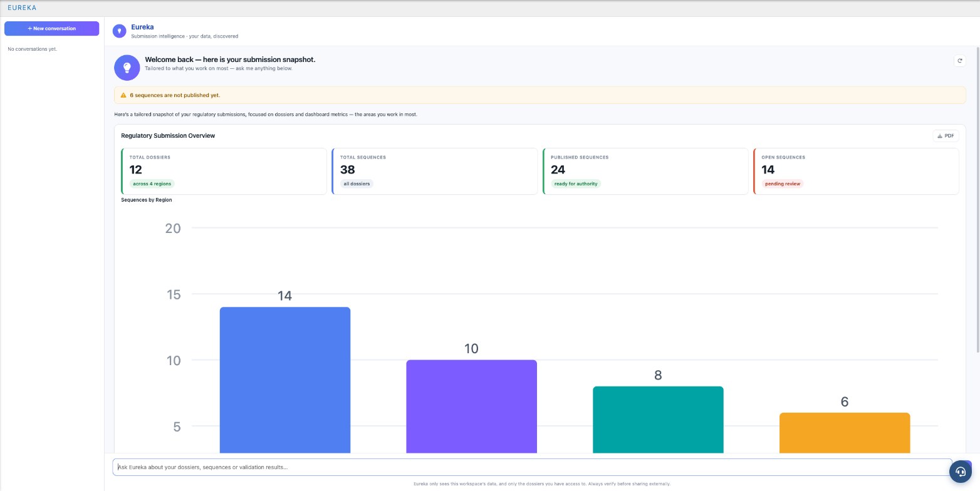Click the 'Welcome back' snapshot heading
Viewport: 980px width, 491px height.
[x=230, y=59]
